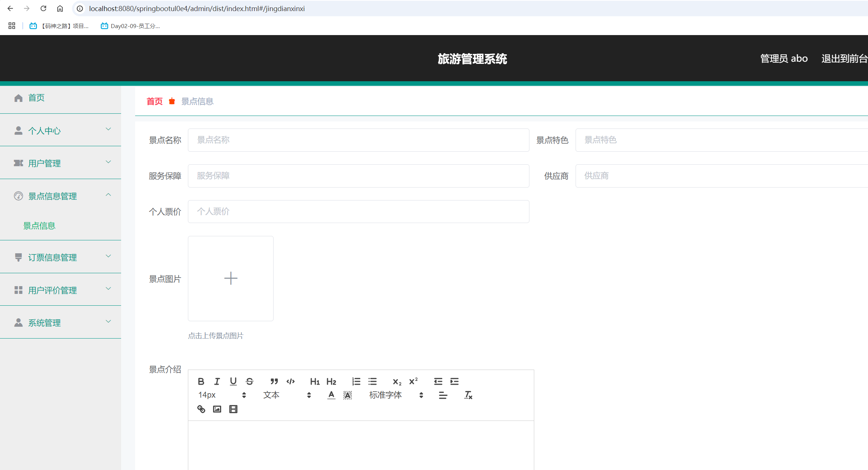The width and height of the screenshot is (868, 470).
Task: Apply H1 heading format
Action: coord(314,381)
